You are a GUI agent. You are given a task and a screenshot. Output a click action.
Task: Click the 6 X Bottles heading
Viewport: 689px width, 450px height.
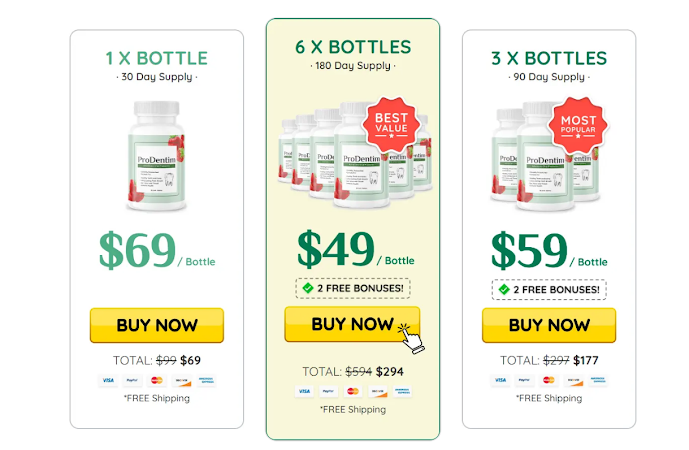click(353, 47)
